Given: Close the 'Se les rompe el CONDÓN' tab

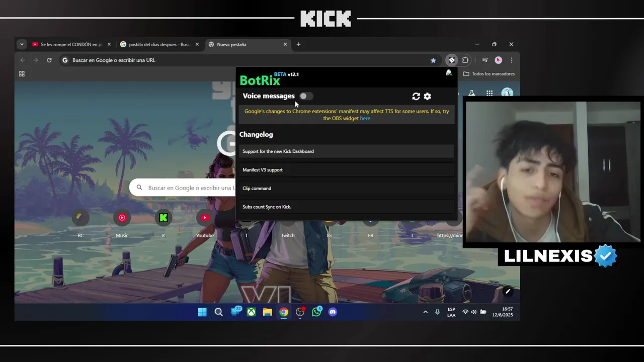Looking at the screenshot, I should pyautogui.click(x=109, y=44).
